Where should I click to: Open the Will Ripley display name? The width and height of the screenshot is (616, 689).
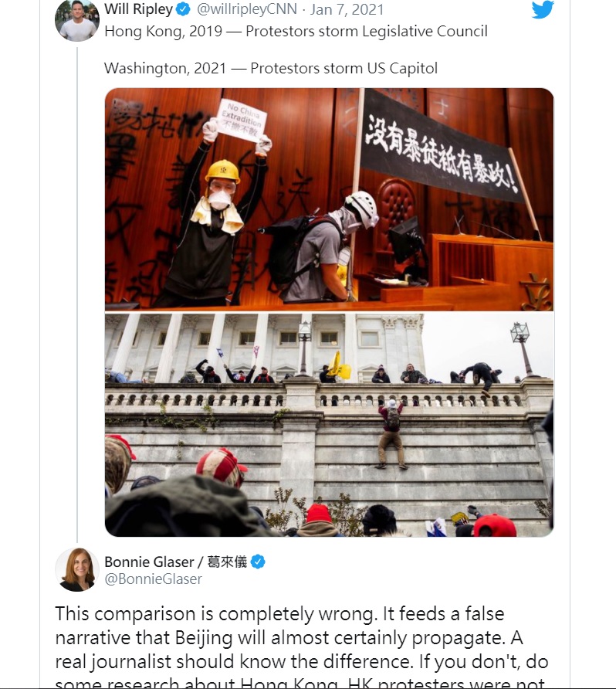[139, 9]
